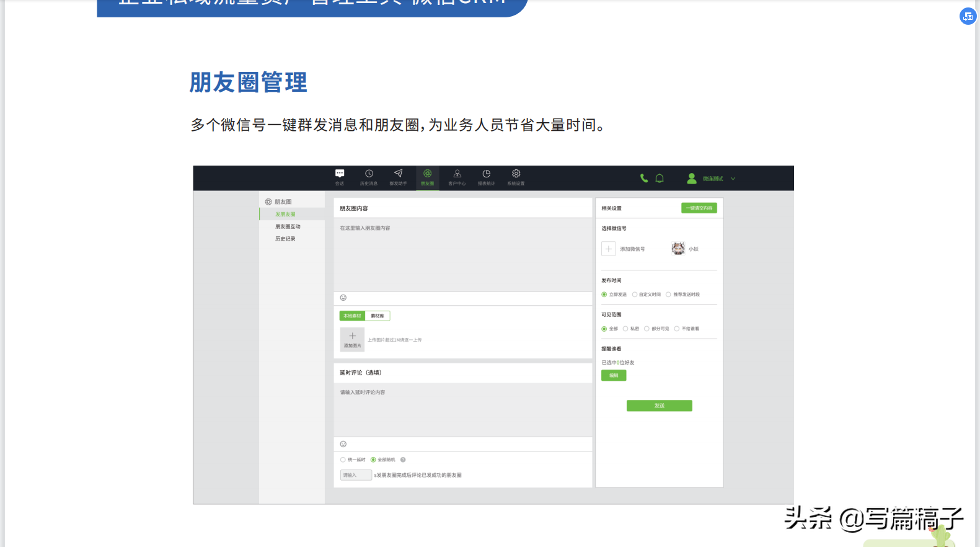Select the 立即发送 radio button
This screenshot has height=547, width=980.
tap(604, 295)
